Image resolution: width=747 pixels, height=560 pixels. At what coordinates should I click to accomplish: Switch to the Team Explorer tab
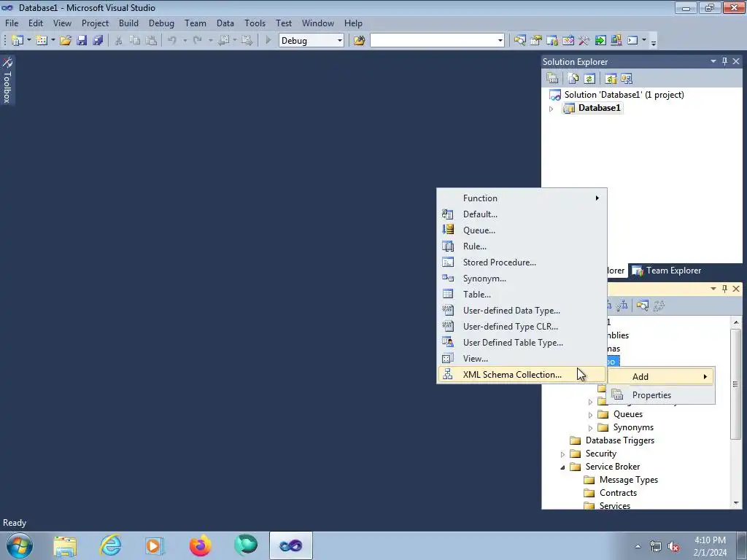pyautogui.click(x=667, y=271)
